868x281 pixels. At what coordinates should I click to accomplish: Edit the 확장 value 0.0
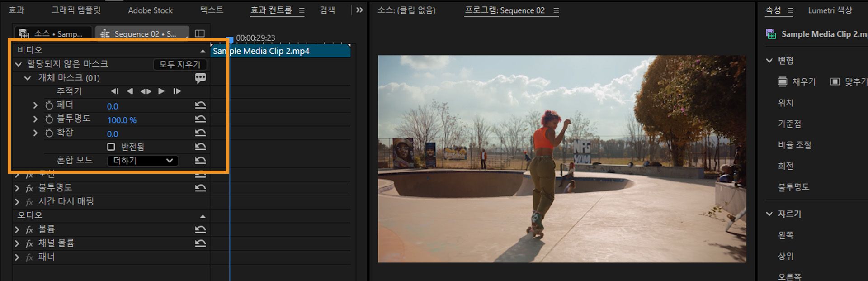click(113, 134)
